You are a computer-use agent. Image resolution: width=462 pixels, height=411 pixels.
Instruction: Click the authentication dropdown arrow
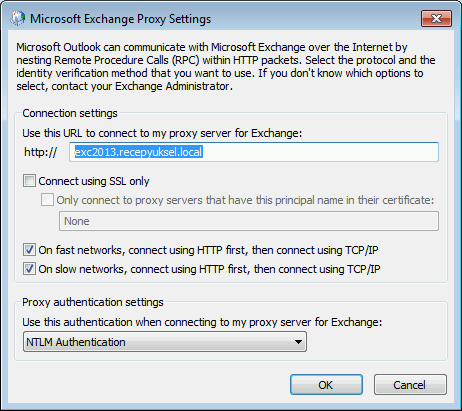coord(298,342)
